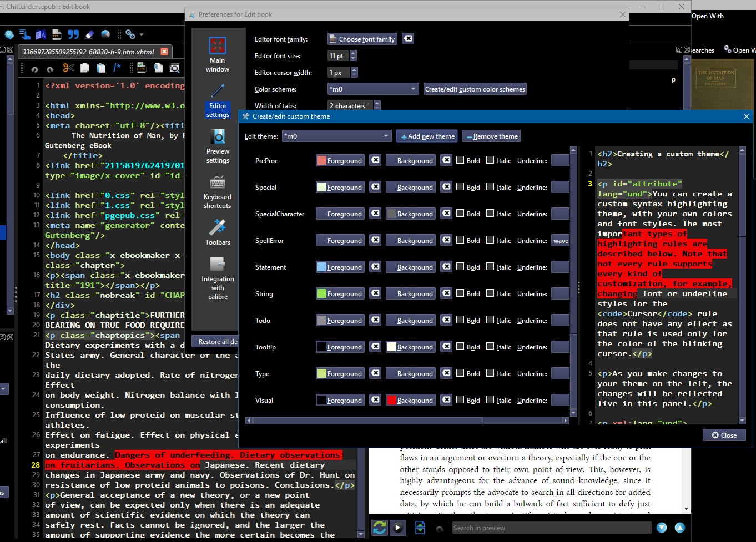
Task: Open the String underline dropdown
Action: point(561,293)
